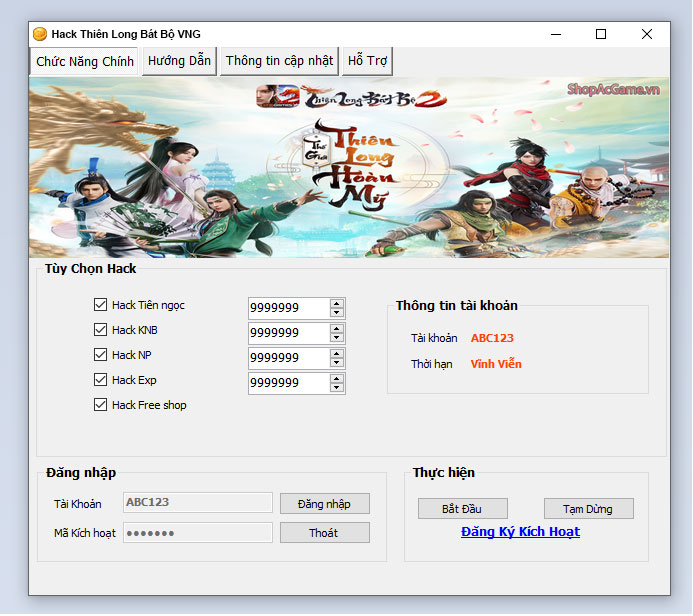Close the Hack Thiên Long Bát Bộ window
This screenshot has height=616, width=693.
click(x=647, y=34)
